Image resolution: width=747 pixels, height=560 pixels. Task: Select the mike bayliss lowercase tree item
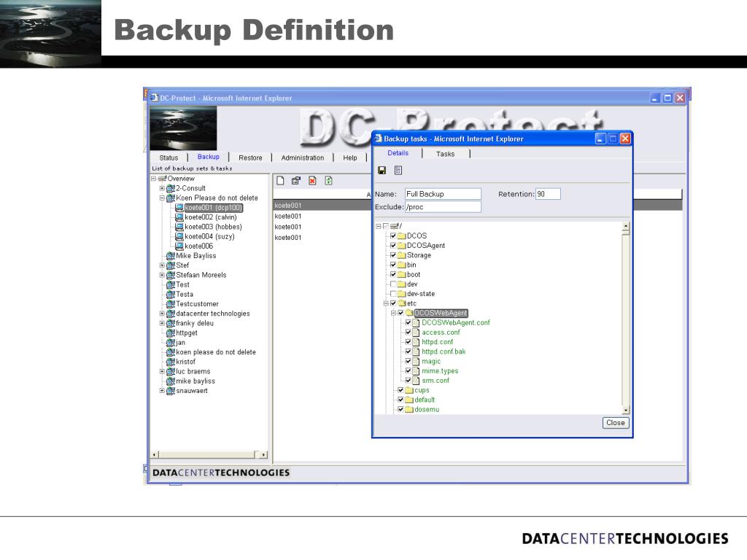[x=196, y=381]
